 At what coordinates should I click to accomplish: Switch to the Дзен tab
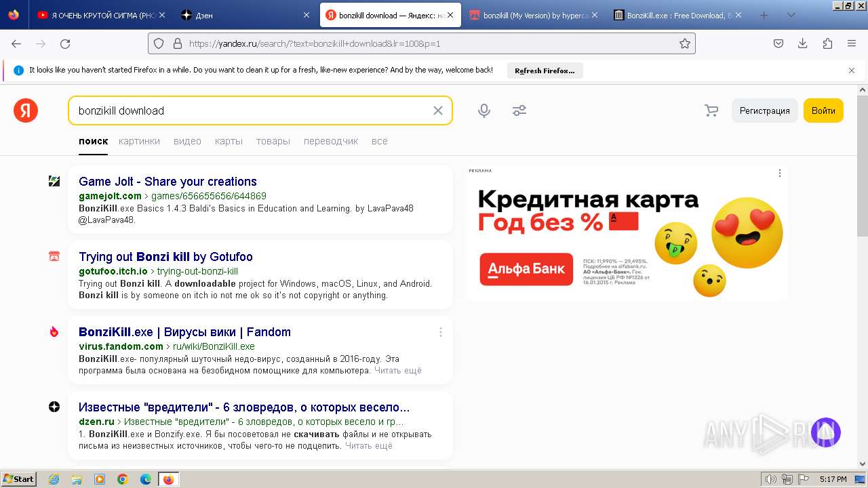point(244,15)
